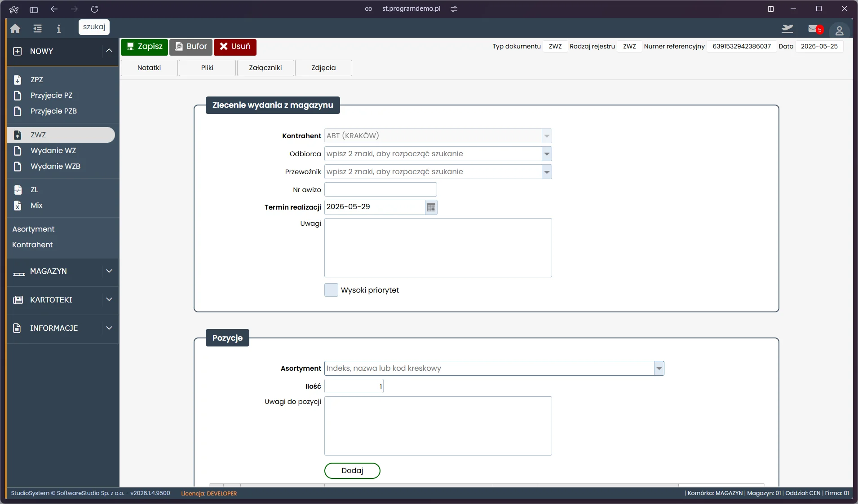Click the KARTOTEKI newspaper icon
The width and height of the screenshot is (858, 504).
point(18,300)
